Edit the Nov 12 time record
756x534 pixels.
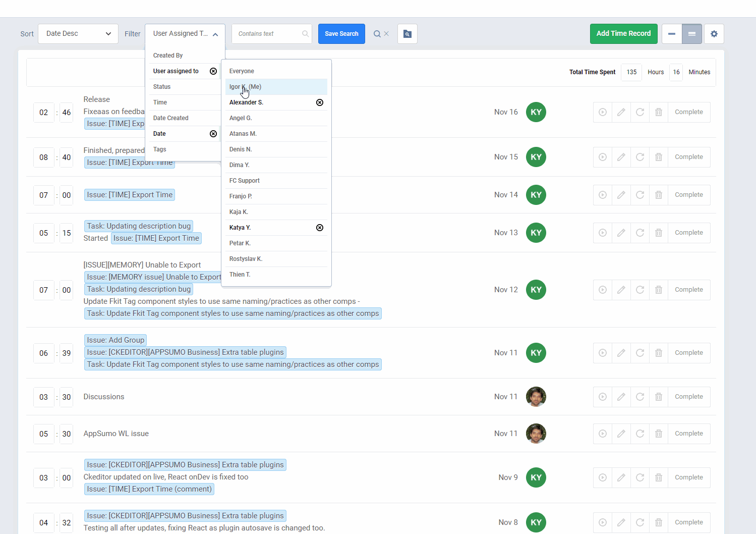coord(621,290)
